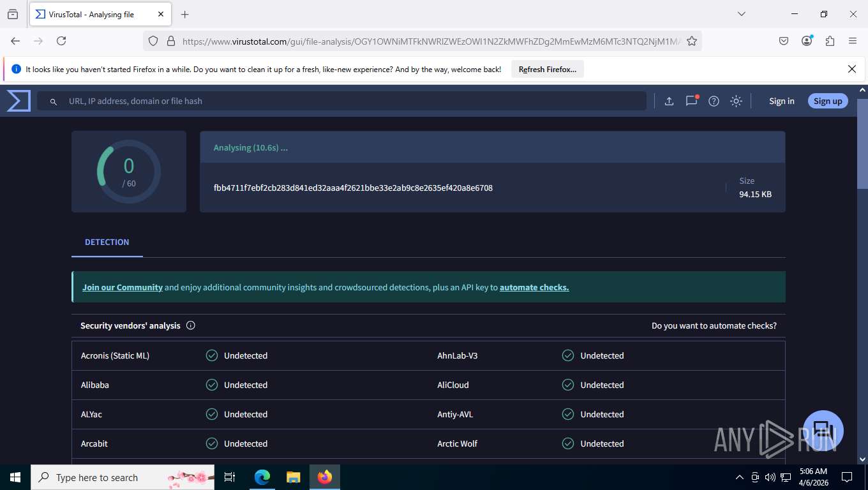Open the Firefox account icon
The image size is (868, 490).
(807, 41)
